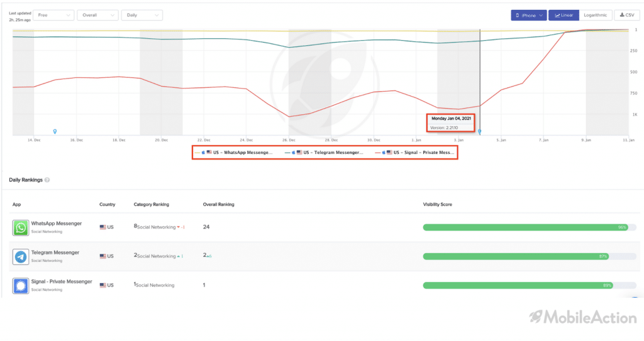Click Signal overall ranking value 1
Screen dimensions: 644x341
point(204,285)
